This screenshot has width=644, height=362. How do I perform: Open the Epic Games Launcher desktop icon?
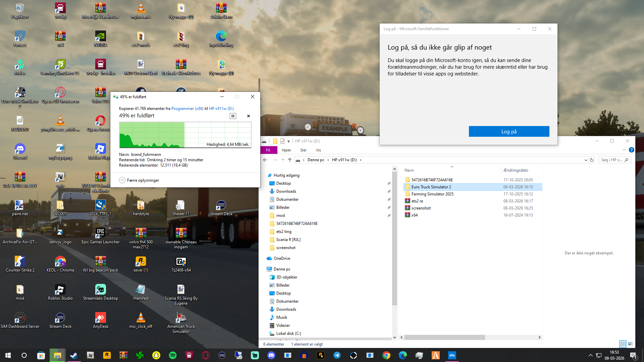(x=100, y=234)
